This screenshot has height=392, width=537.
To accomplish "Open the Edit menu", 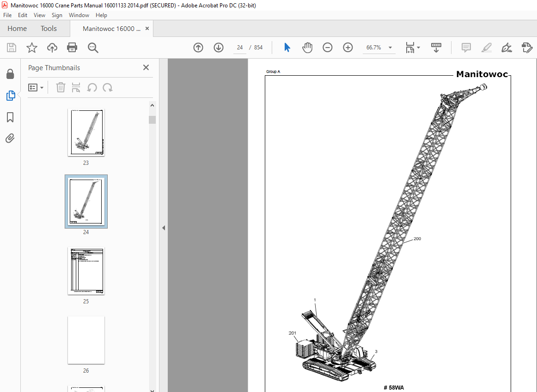I will (x=23, y=15).
